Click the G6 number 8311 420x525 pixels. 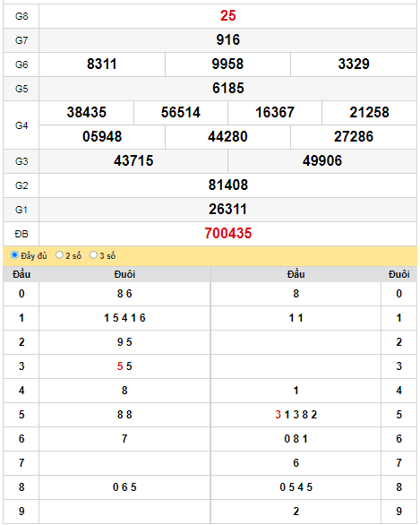coord(102,64)
